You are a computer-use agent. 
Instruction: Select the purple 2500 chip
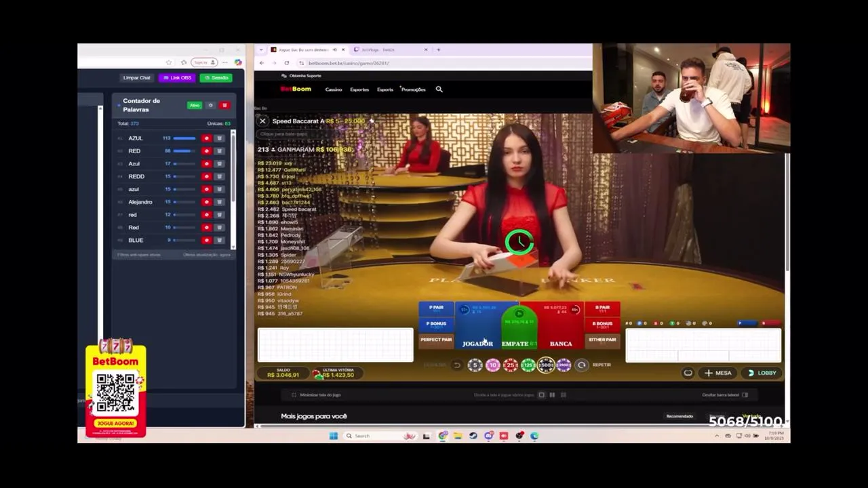coord(564,365)
